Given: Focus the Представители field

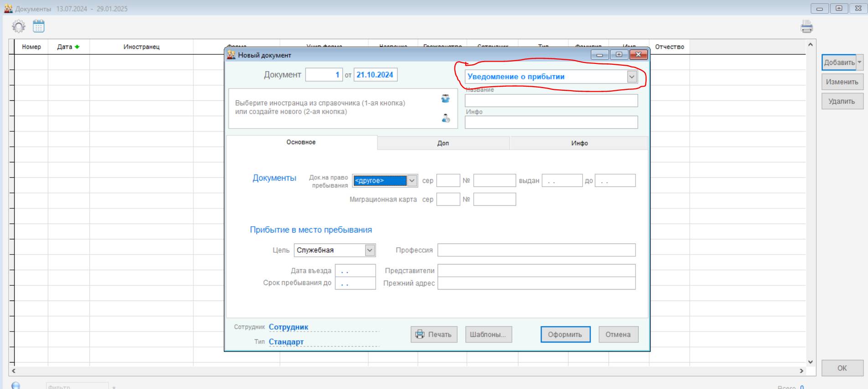Looking at the screenshot, I should (x=537, y=270).
